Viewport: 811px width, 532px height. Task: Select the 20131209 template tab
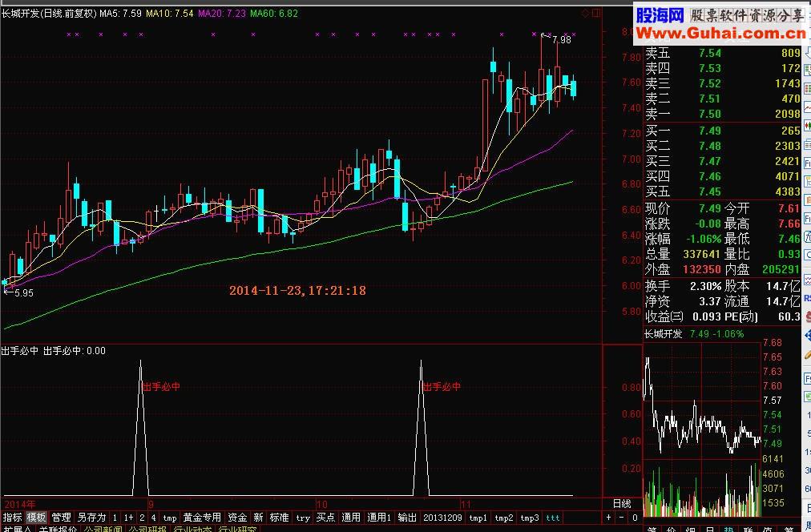[x=442, y=518]
